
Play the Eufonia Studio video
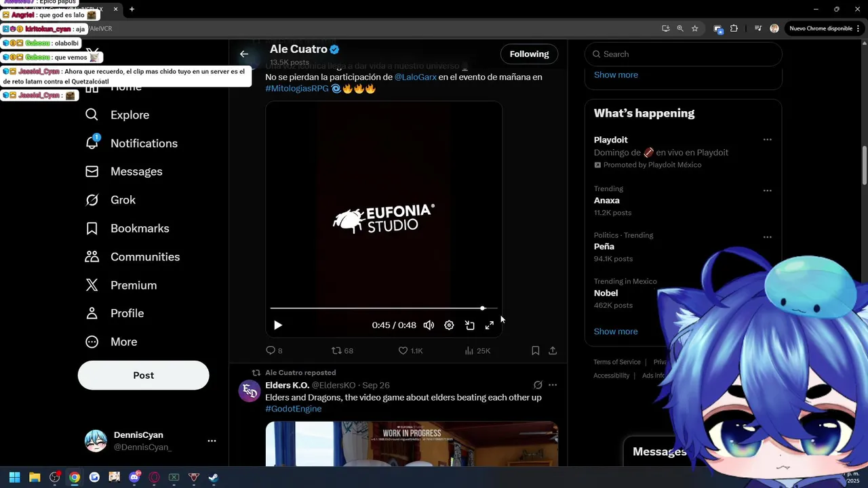pyautogui.click(x=278, y=325)
